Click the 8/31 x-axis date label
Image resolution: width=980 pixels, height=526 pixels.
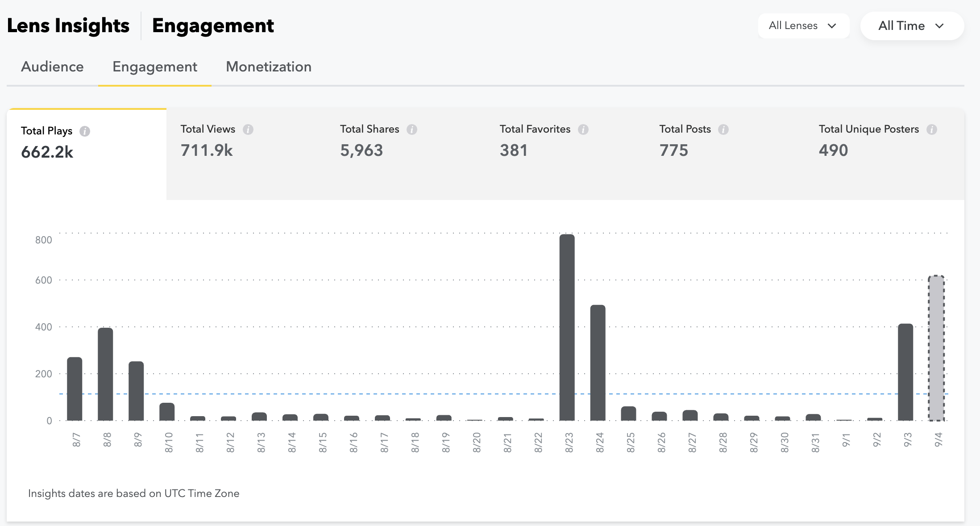pos(815,443)
